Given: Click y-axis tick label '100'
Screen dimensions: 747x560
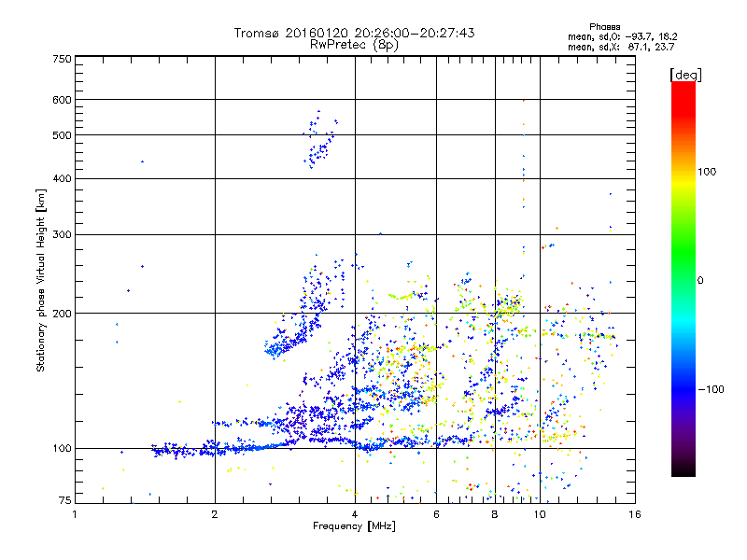Looking at the screenshot, I should click(x=63, y=449).
